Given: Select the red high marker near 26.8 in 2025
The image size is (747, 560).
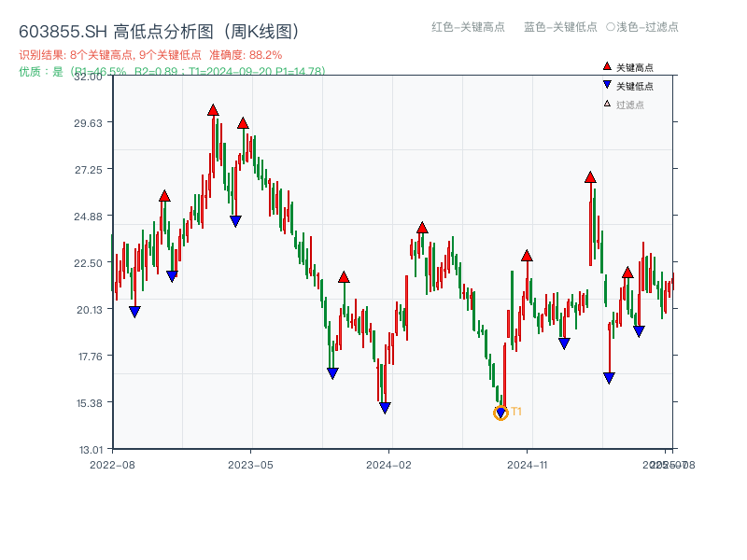Looking at the screenshot, I should point(590,177).
